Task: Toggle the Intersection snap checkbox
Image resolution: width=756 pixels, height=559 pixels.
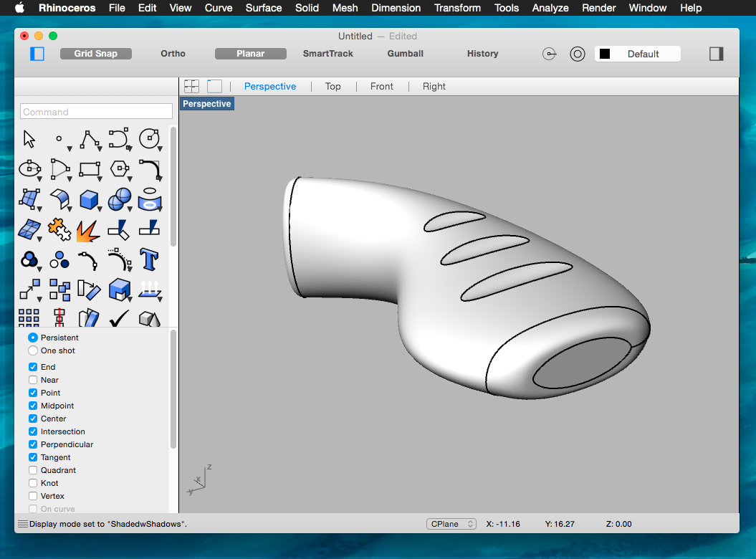Action: click(x=33, y=431)
